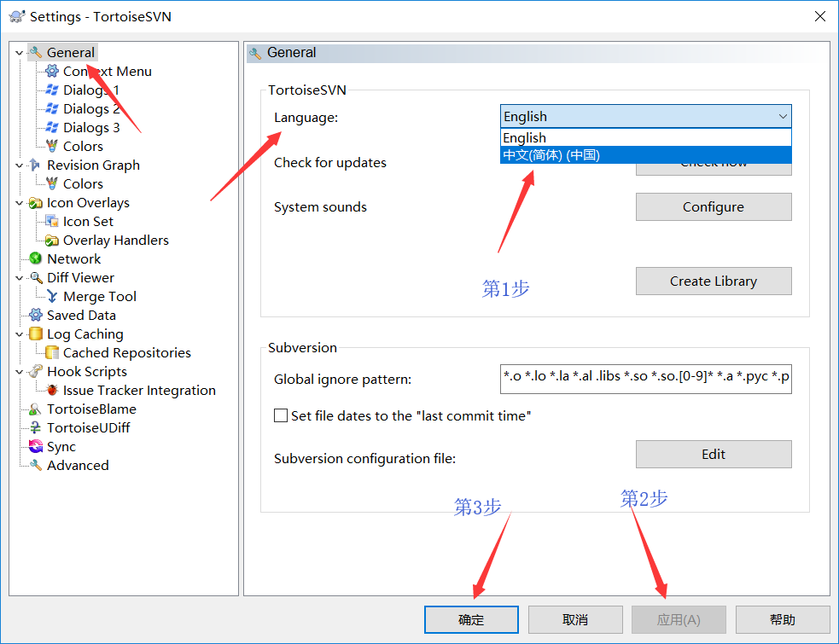Click the Overlay Handlers folder icon

pyautogui.click(x=52, y=241)
